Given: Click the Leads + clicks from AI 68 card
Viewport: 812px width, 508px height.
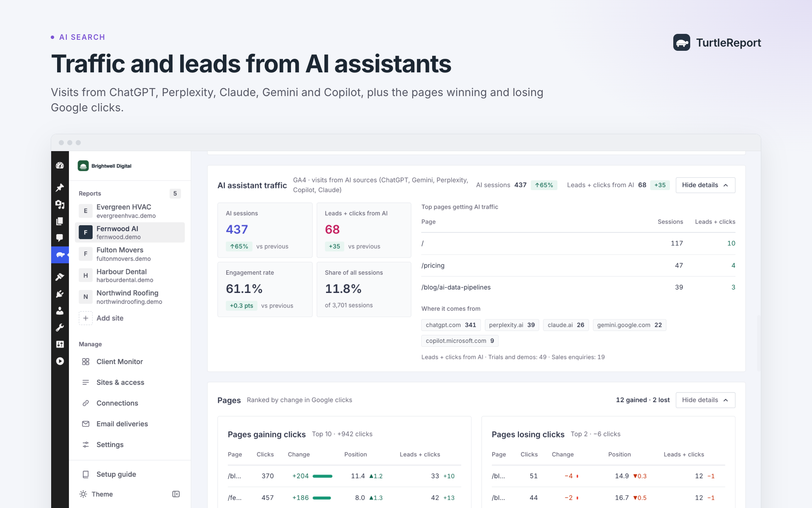Looking at the screenshot, I should (364, 230).
